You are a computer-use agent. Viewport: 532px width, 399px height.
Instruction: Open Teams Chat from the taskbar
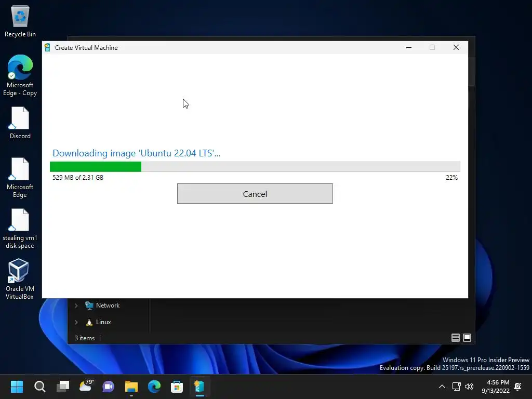(109, 387)
